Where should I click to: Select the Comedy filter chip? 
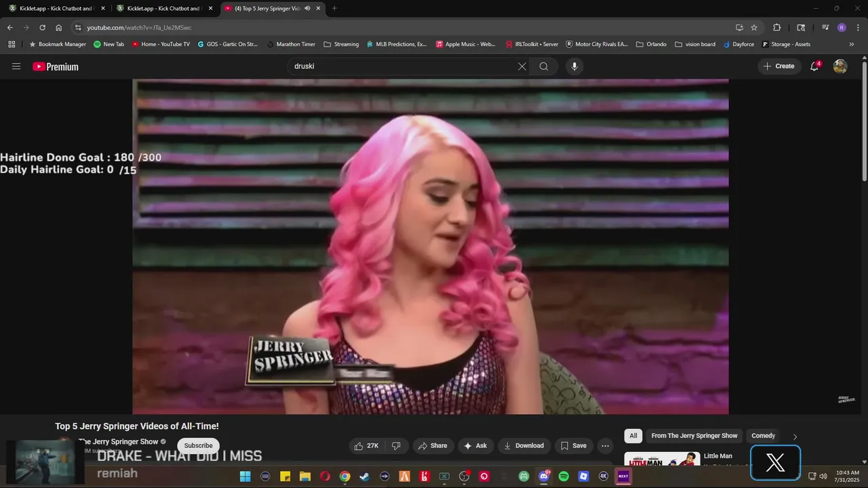[x=763, y=436]
